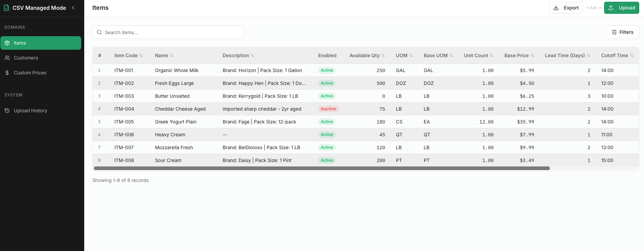Click Fresh Eggs Large name
The width and height of the screenshot is (644, 251).
(x=174, y=83)
